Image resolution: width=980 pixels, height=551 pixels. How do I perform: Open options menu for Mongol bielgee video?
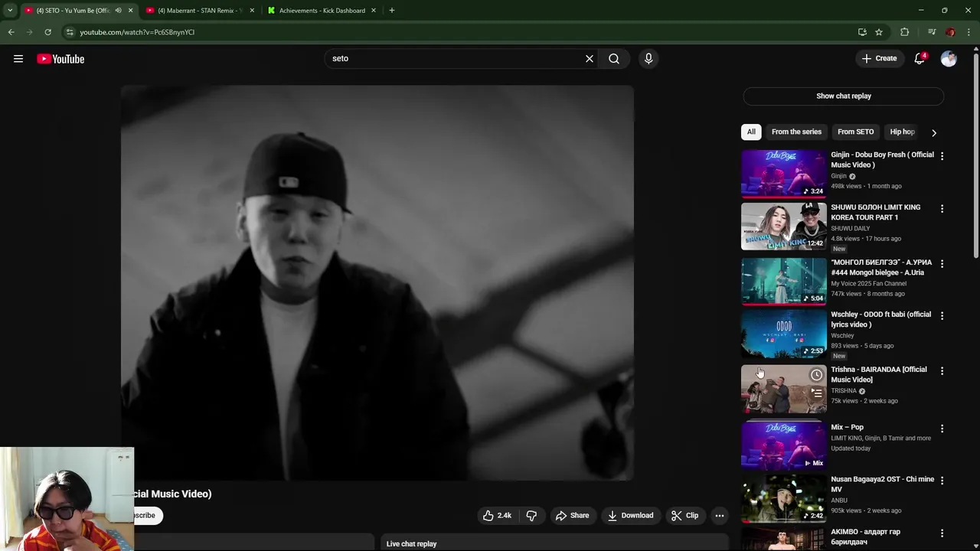point(942,263)
